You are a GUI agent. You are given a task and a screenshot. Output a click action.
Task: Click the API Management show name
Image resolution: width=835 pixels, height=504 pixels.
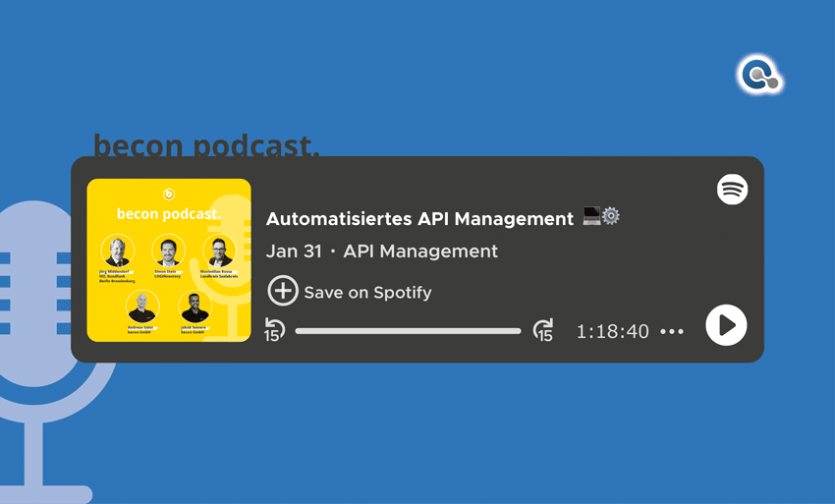coord(420,252)
